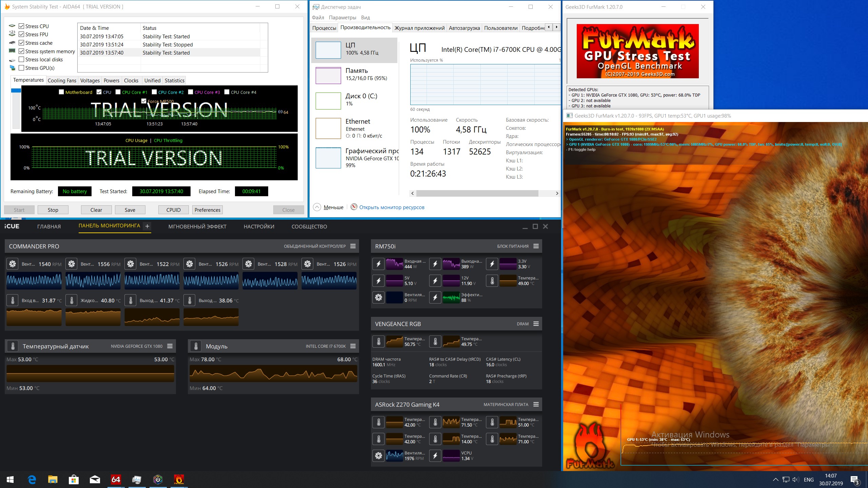Open Intel Core i7 6700K module menu

point(353,346)
